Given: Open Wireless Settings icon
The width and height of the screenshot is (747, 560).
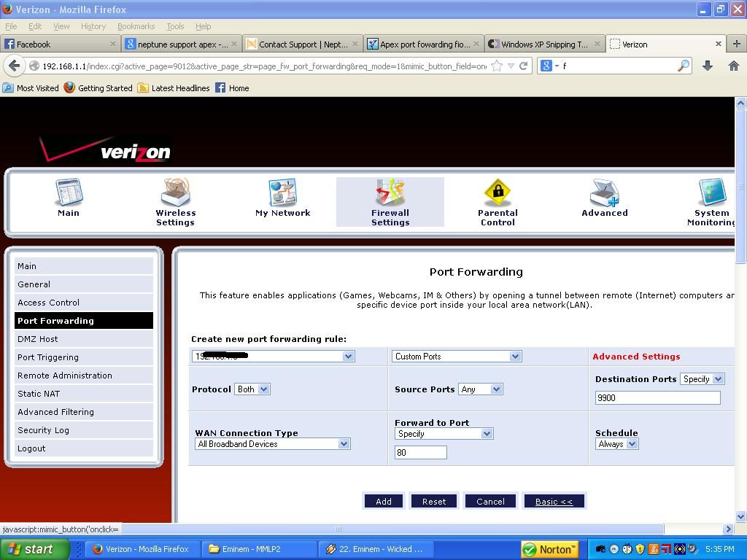Looking at the screenshot, I should pos(176,192).
